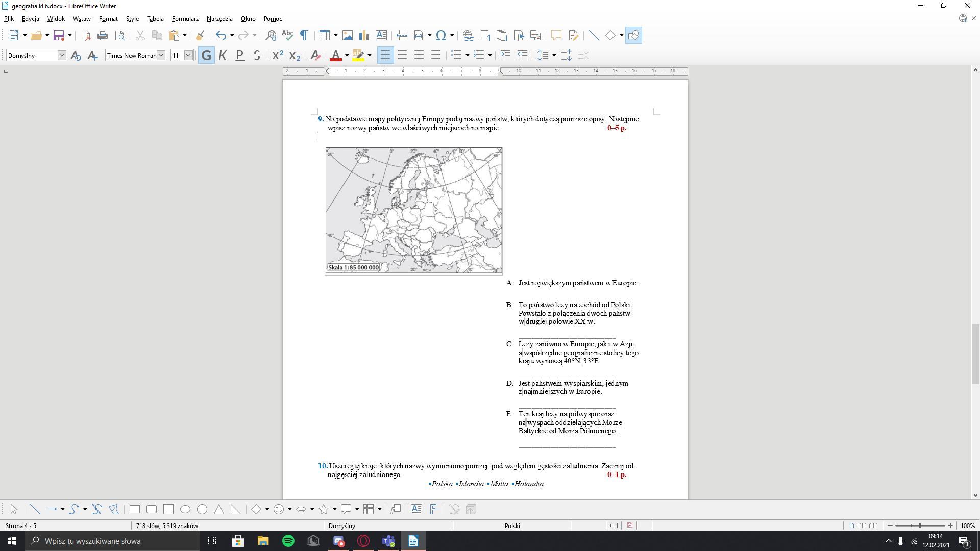Open Find and Replace icon
The image size is (980, 551).
coord(271,35)
